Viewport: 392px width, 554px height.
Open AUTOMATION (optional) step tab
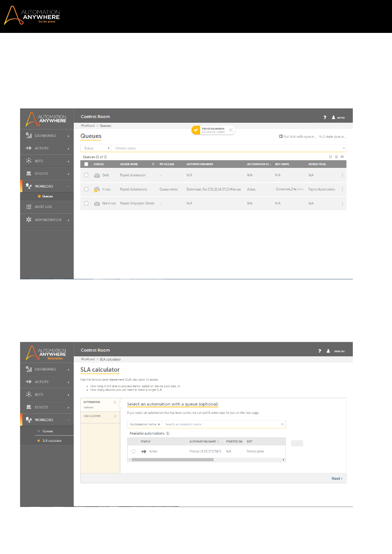100,405
